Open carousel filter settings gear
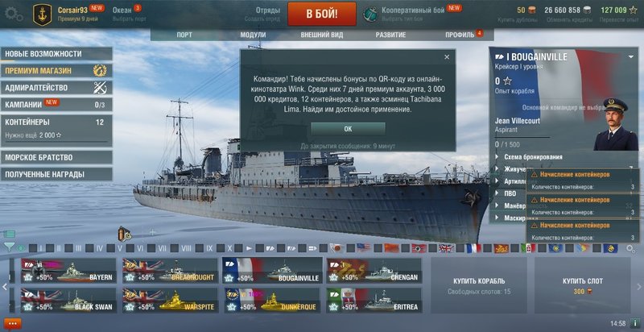Screen dimensions: 644x332 click(630, 248)
